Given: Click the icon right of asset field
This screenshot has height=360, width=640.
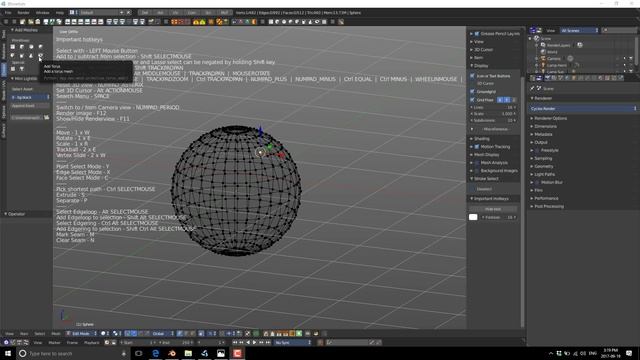Looking at the screenshot, I should 47,118.
